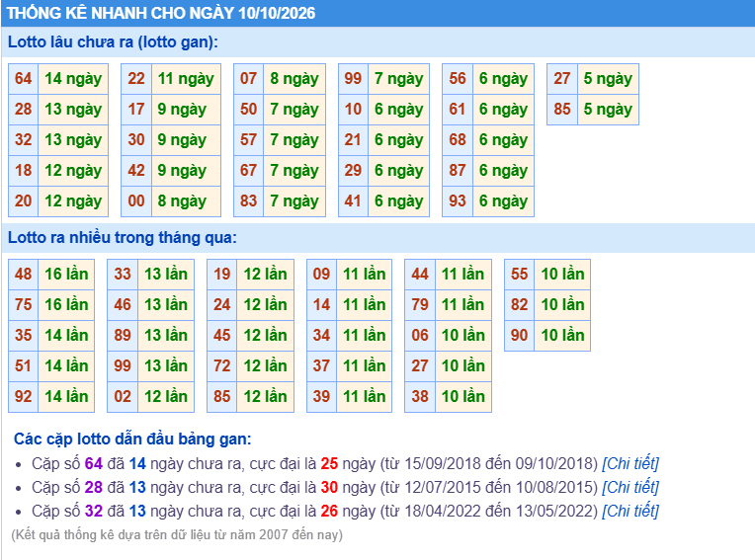Select '9 ngày' cell beside number 30
The height and width of the screenshot is (560, 755).
[186, 140]
